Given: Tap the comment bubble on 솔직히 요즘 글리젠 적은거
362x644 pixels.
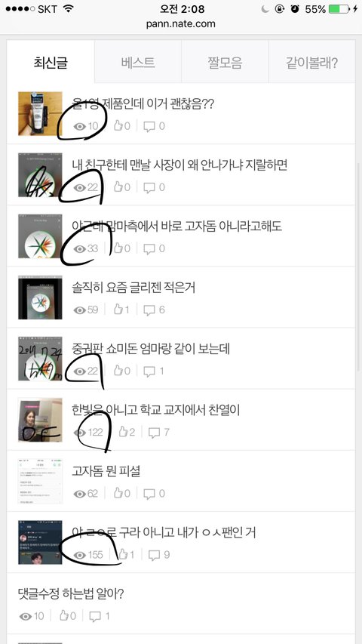Looking at the screenshot, I should tap(149, 310).
